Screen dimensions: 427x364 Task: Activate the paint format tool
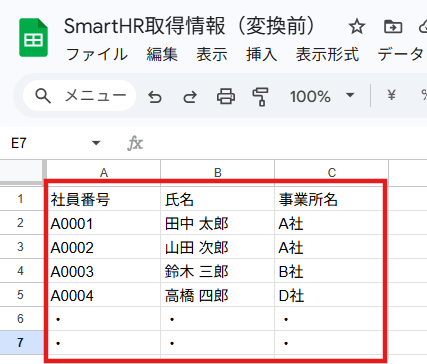(x=260, y=97)
